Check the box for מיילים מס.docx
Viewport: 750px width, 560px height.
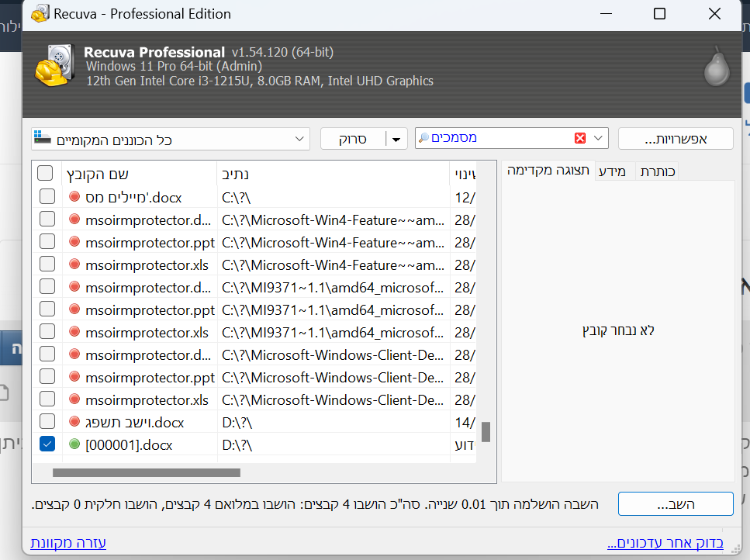[47, 196]
